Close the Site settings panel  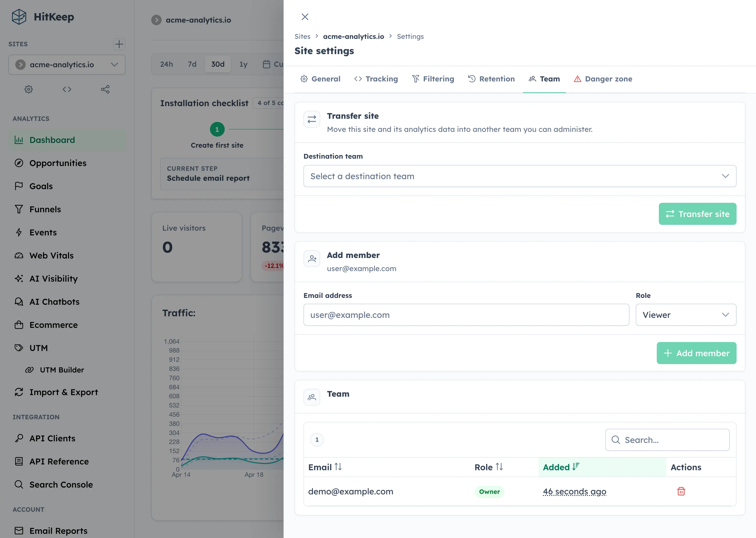[305, 17]
